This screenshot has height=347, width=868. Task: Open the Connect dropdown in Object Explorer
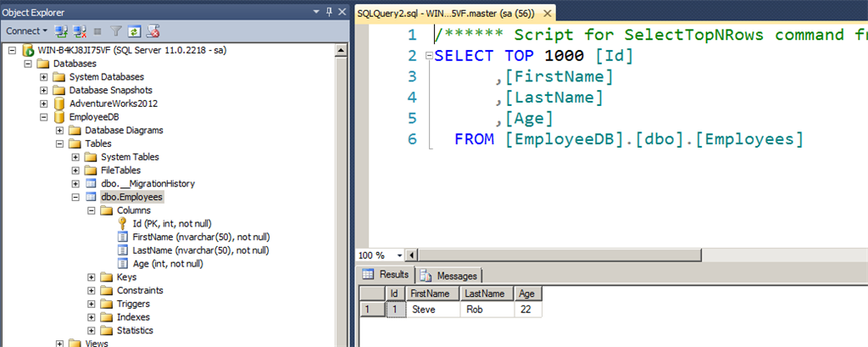click(x=26, y=31)
